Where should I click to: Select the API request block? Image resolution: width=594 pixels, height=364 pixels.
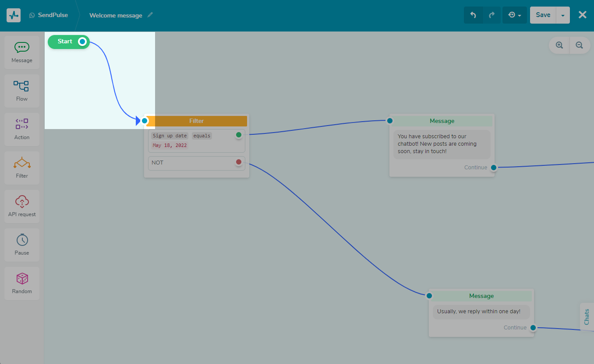[22, 206]
